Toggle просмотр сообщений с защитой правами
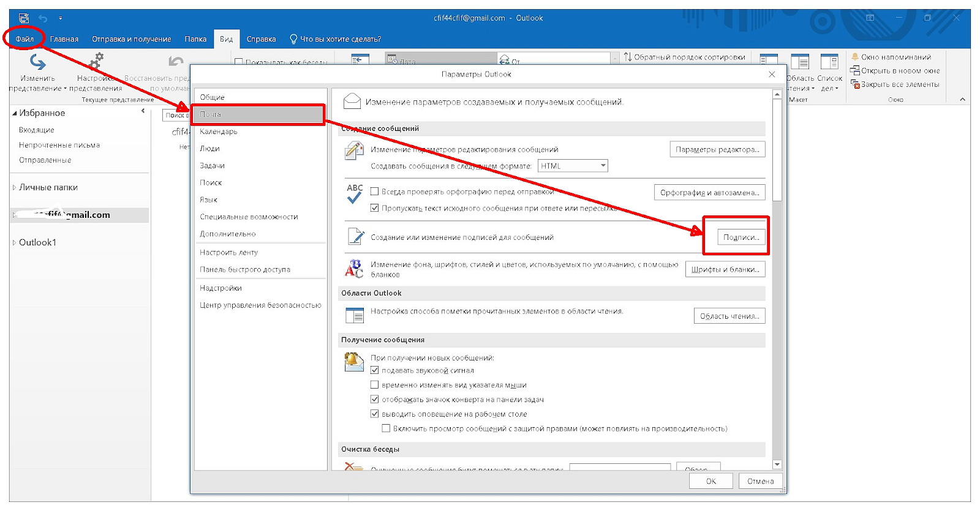Screen dimensions: 980x511 [386, 428]
